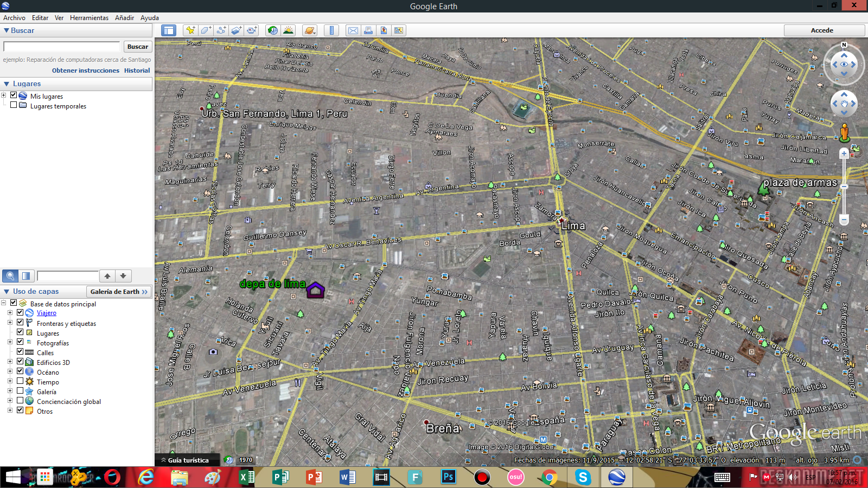Uncheck the Fotografías layer checkbox
868x488 pixels.
click(20, 342)
